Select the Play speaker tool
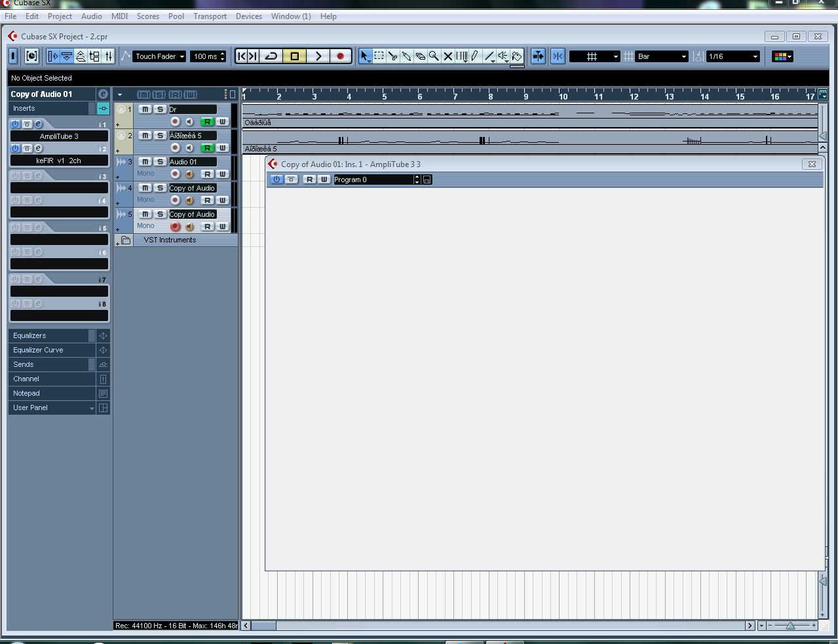 point(503,56)
